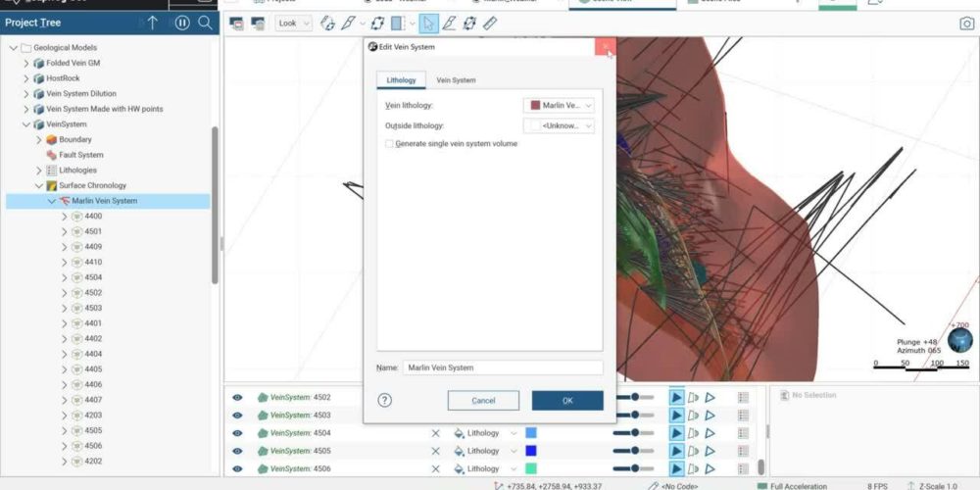Open help with the question mark icon
The image size is (980, 490).
(x=385, y=400)
